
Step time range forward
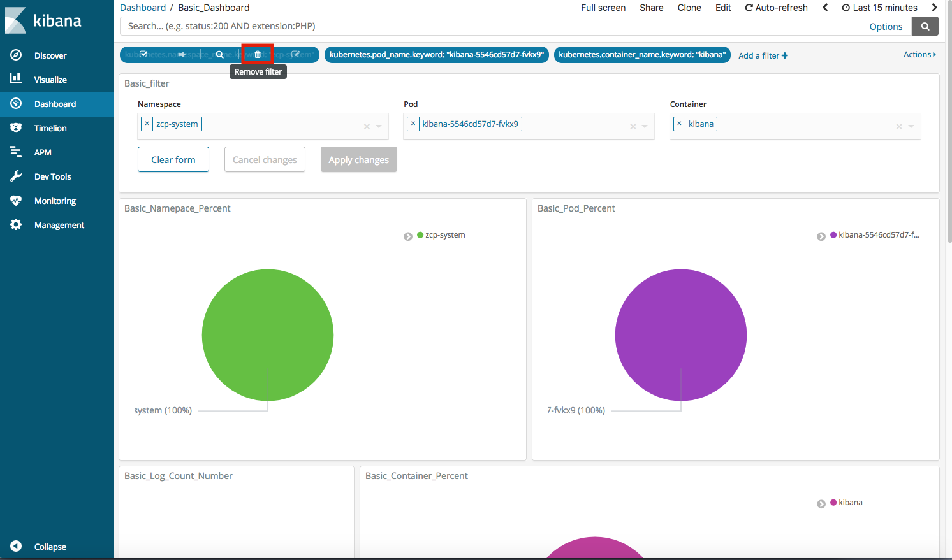pos(934,8)
